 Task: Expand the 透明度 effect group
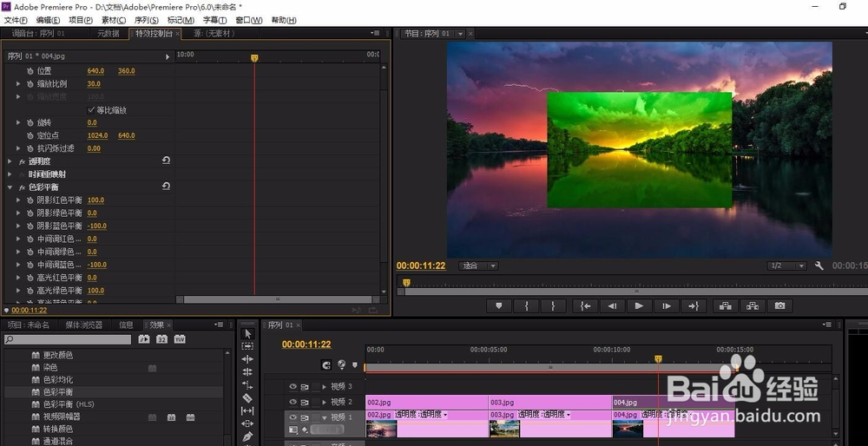pos(10,161)
